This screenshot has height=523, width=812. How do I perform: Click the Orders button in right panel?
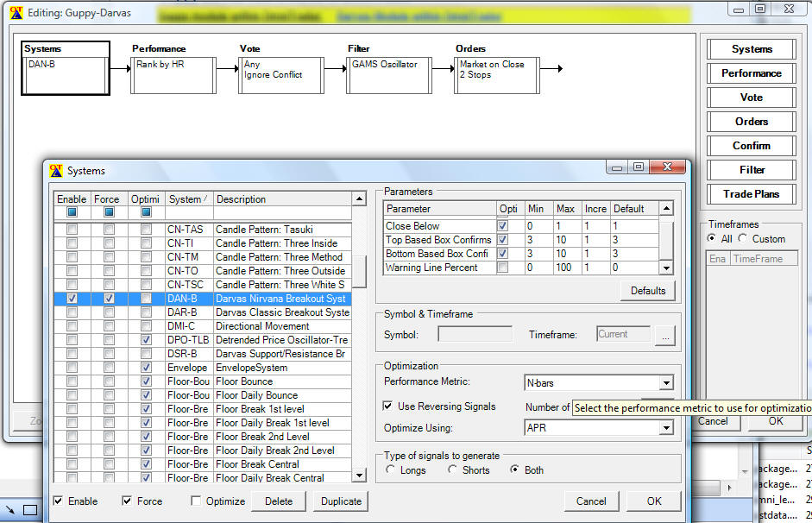tap(752, 121)
